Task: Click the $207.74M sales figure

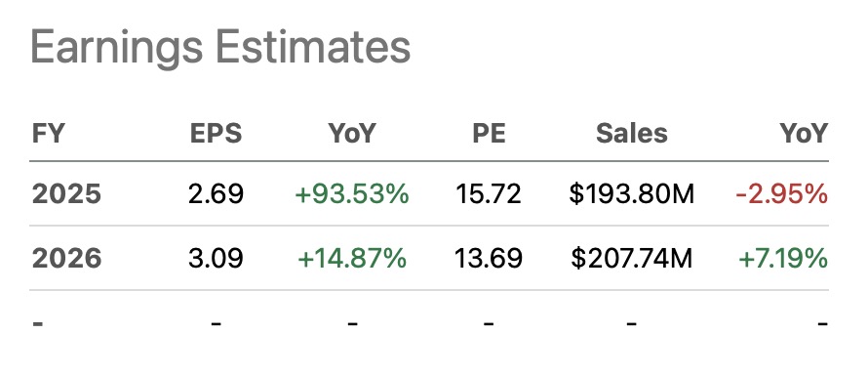Action: click(x=632, y=258)
